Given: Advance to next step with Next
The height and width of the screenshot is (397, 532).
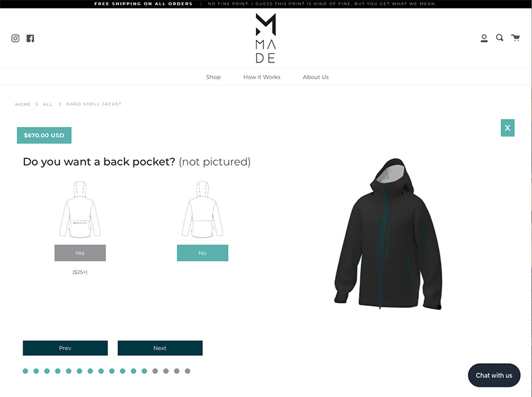Looking at the screenshot, I should point(160,348).
